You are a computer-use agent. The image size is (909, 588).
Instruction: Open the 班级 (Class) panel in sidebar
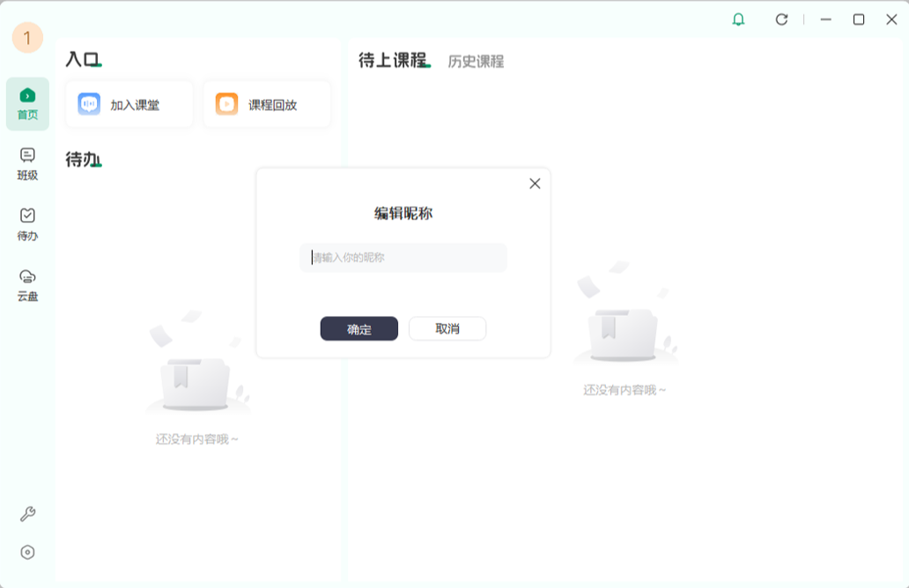(x=27, y=160)
